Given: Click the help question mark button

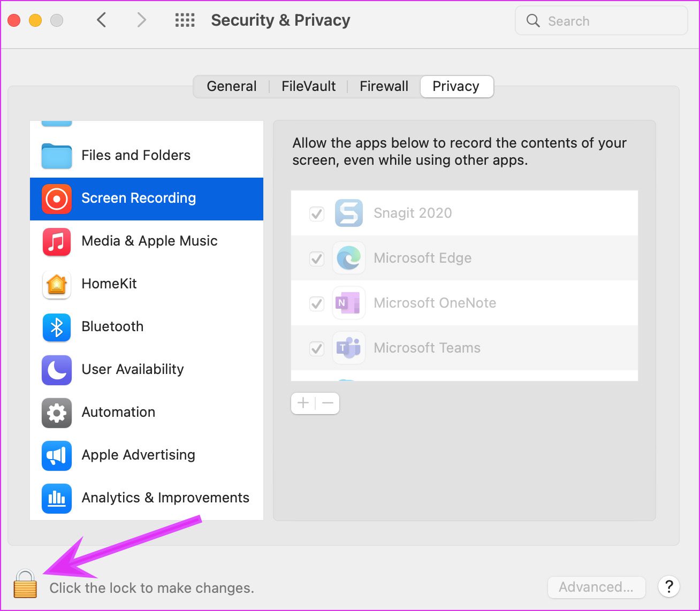Looking at the screenshot, I should (x=669, y=587).
